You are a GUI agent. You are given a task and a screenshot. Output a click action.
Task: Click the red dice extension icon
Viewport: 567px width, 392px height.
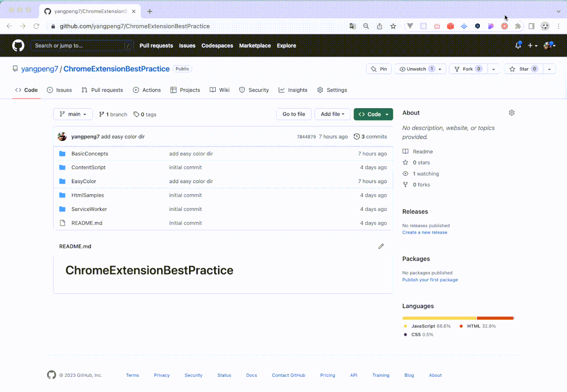coord(450,26)
